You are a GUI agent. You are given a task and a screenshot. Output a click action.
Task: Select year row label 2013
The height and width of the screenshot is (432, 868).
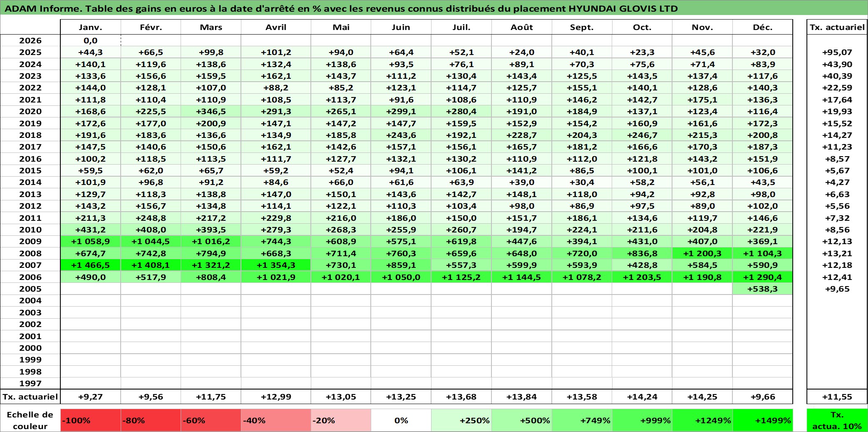click(30, 194)
